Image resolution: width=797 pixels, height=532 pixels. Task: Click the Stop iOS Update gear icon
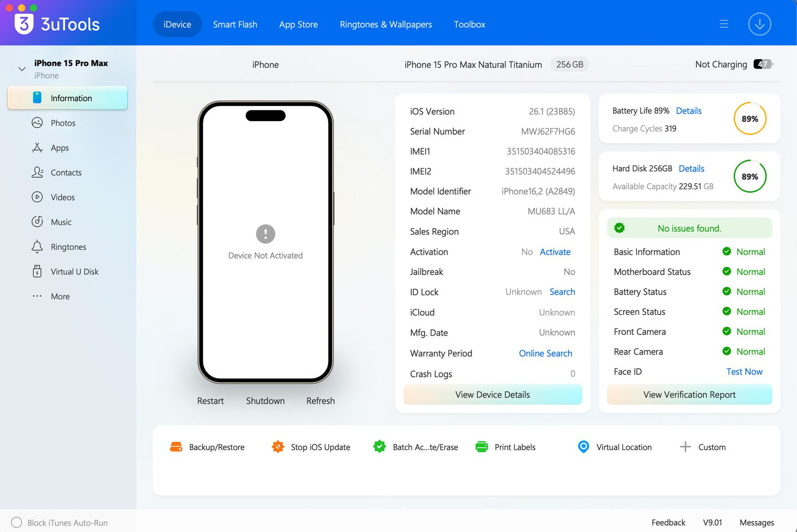click(278, 447)
